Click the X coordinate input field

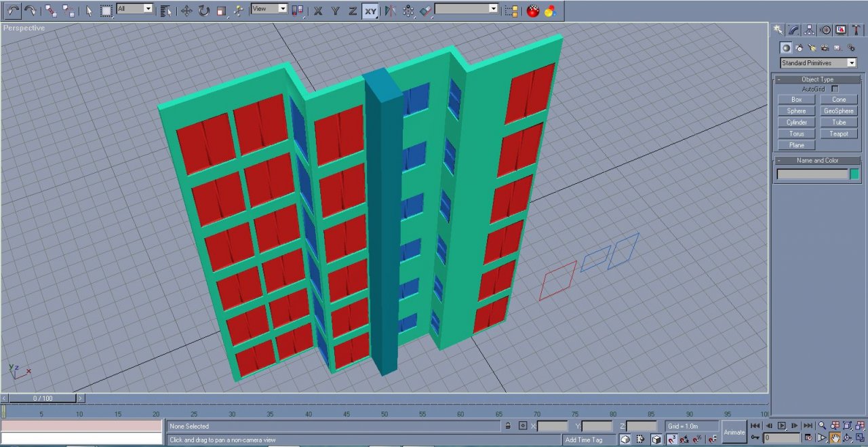553,426
